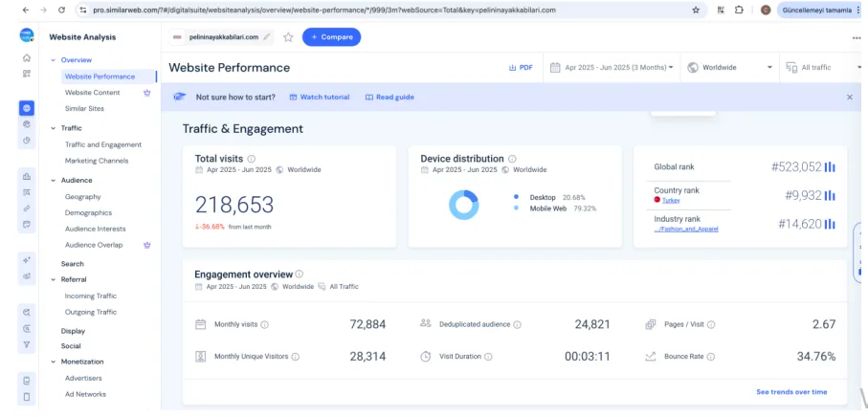Viewport: 868px width, 417px height.
Task: Select the highlighted Website Analysis globe icon
Action: (27, 108)
